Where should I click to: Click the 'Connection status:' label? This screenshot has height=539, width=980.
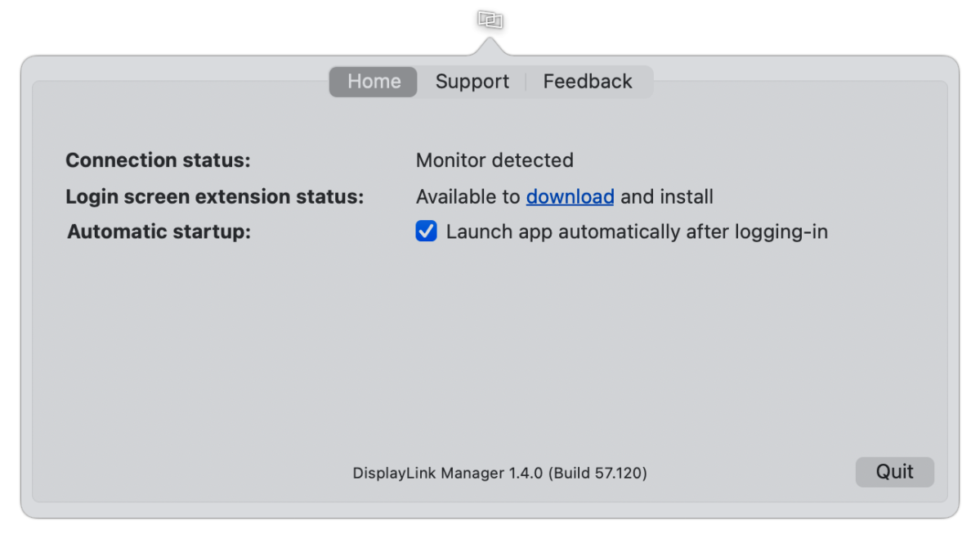158,160
